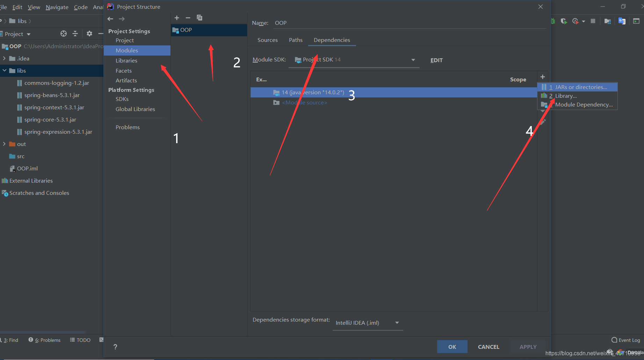Image resolution: width=644 pixels, height=360 pixels.
Task: Open the Project view dropdown arrow
Action: 29,34
